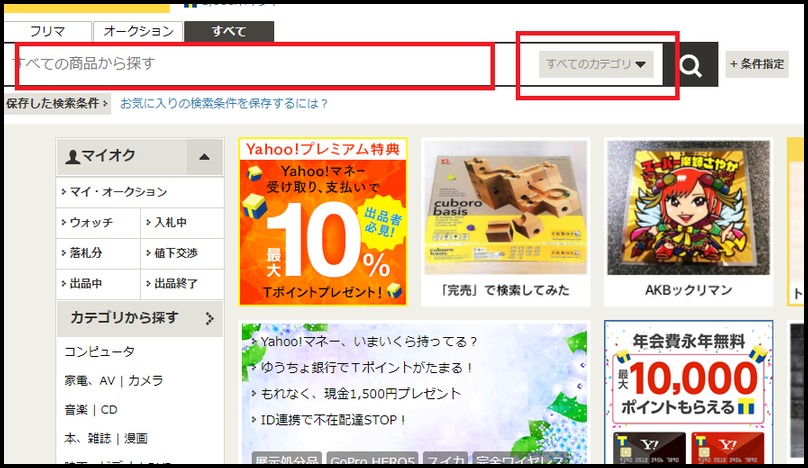Click the magnifying glass search button
The width and height of the screenshot is (808, 468).
(x=691, y=65)
